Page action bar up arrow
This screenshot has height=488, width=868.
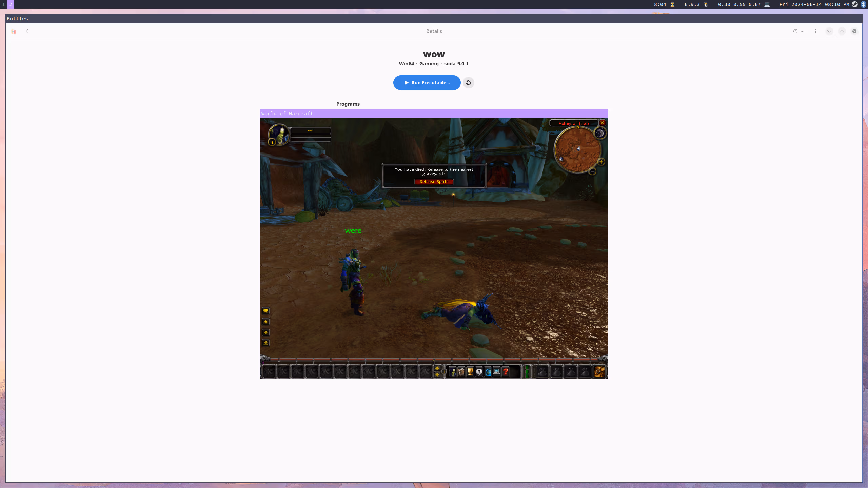(437, 368)
